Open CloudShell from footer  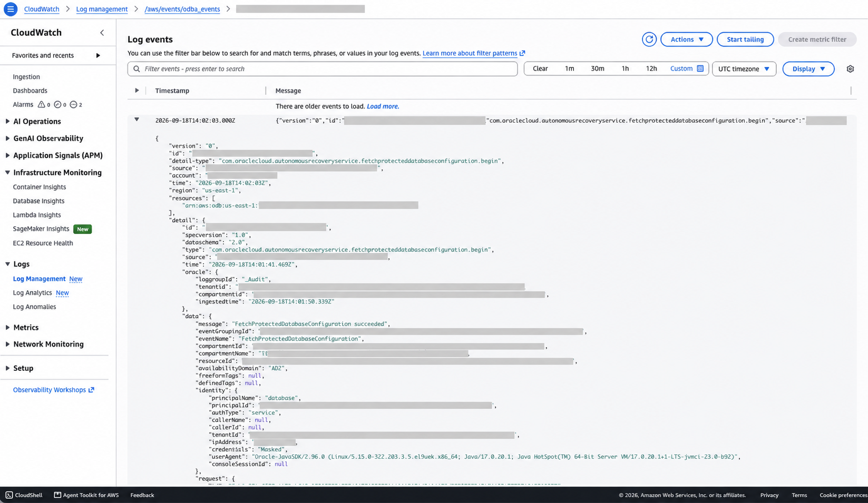(x=24, y=495)
